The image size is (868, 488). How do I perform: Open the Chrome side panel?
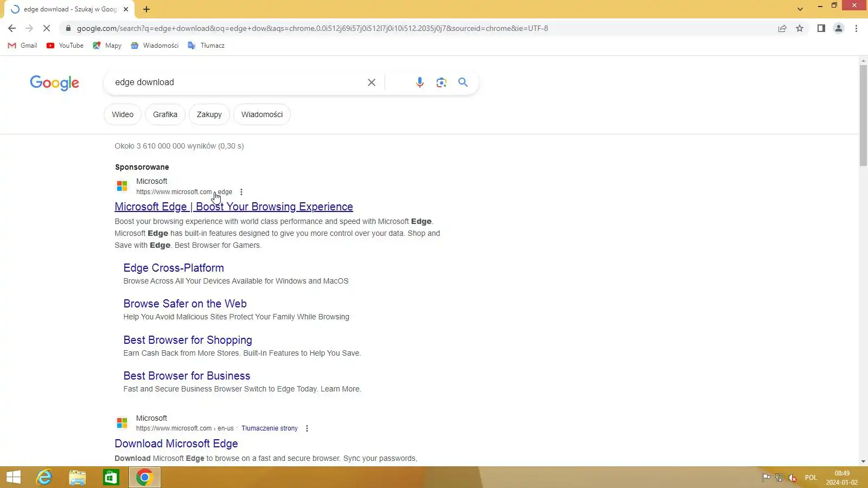(x=821, y=28)
